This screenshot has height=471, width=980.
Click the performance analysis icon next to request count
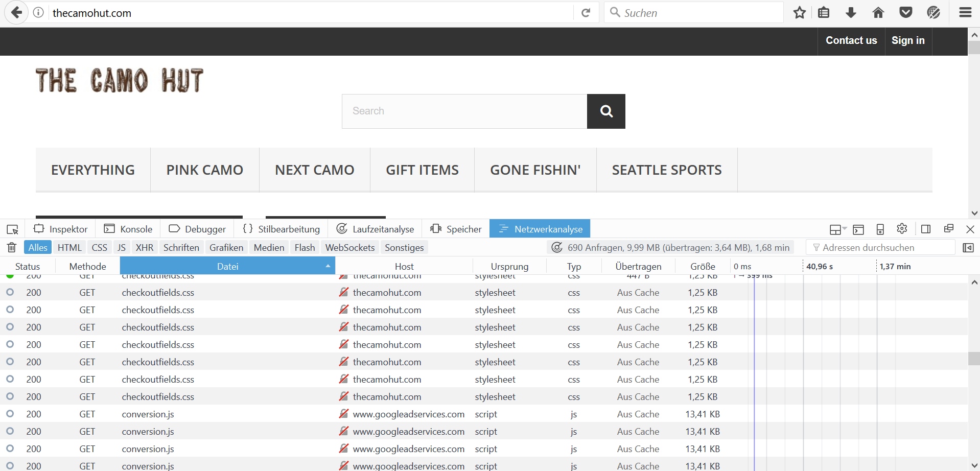(x=556, y=248)
